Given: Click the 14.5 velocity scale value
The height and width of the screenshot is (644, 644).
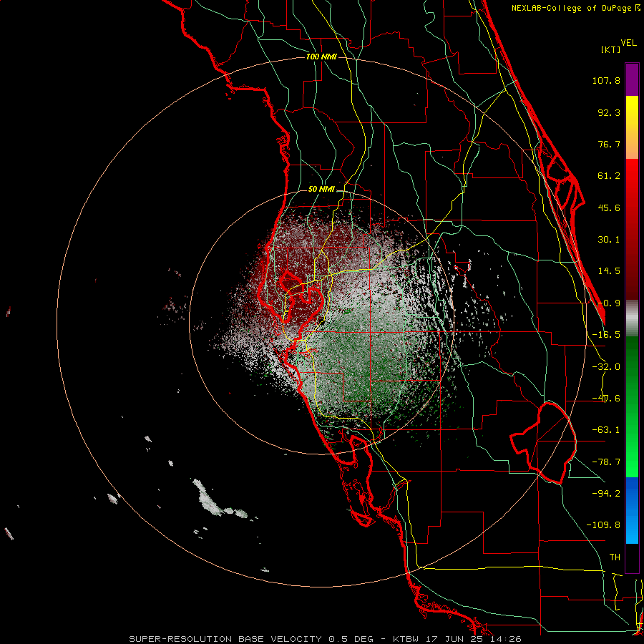Looking at the screenshot, I should (609, 271).
